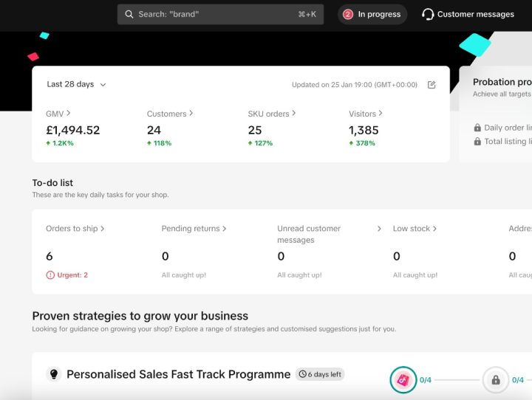Image resolution: width=532 pixels, height=400 pixels.
Task: Click the edit metrics pencil icon
Action: click(432, 85)
